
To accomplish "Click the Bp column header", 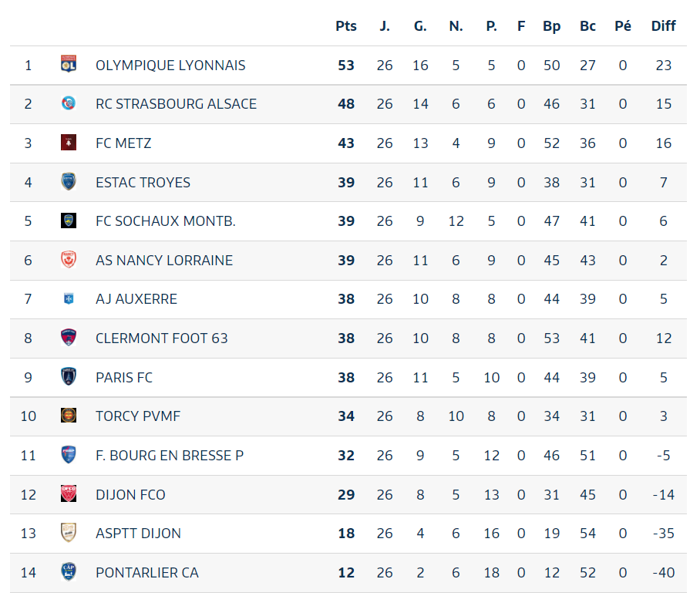I will point(551,25).
